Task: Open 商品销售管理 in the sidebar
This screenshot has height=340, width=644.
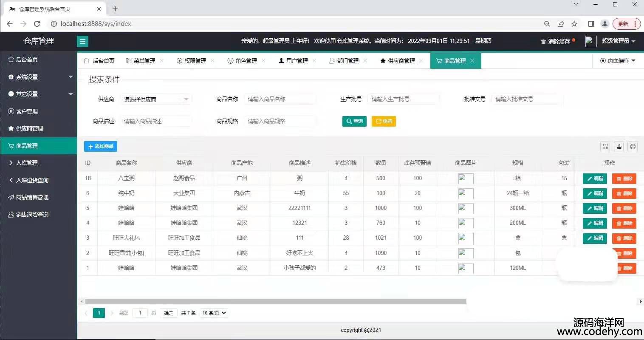Action: (x=39, y=197)
